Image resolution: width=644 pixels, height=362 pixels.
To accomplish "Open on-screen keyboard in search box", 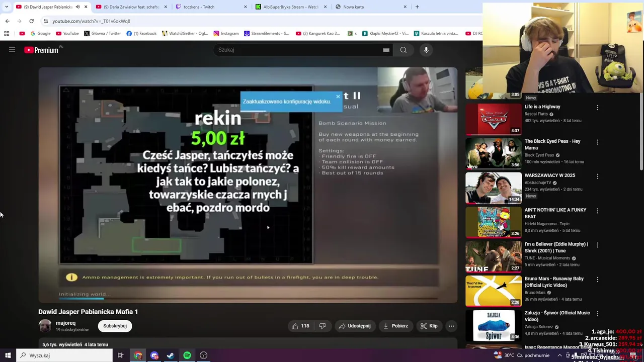I will coord(386,50).
